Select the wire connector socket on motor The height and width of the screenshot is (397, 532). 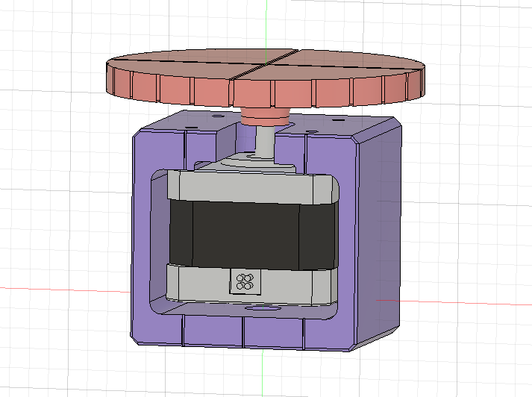(245, 281)
